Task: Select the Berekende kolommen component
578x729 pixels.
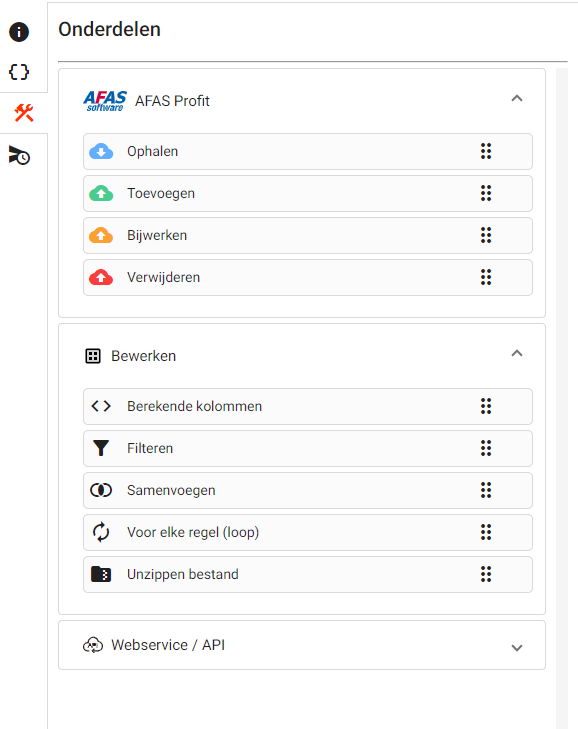Action: point(308,406)
